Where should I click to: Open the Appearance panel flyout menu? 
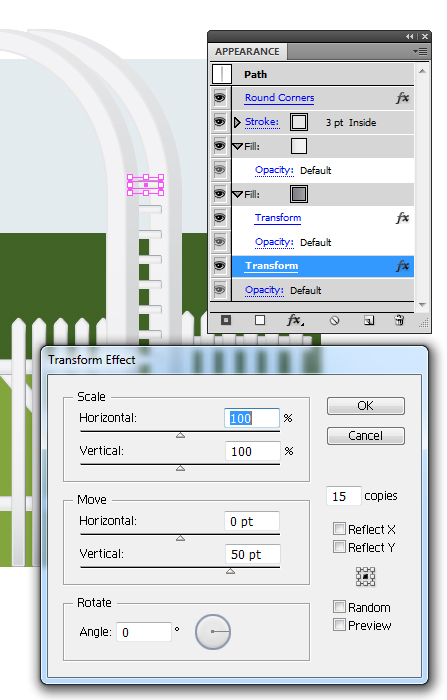click(x=420, y=52)
